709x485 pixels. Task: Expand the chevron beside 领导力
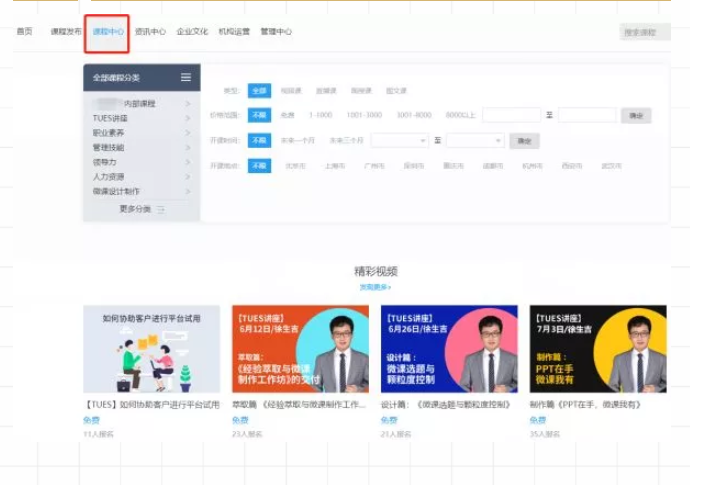(x=188, y=162)
